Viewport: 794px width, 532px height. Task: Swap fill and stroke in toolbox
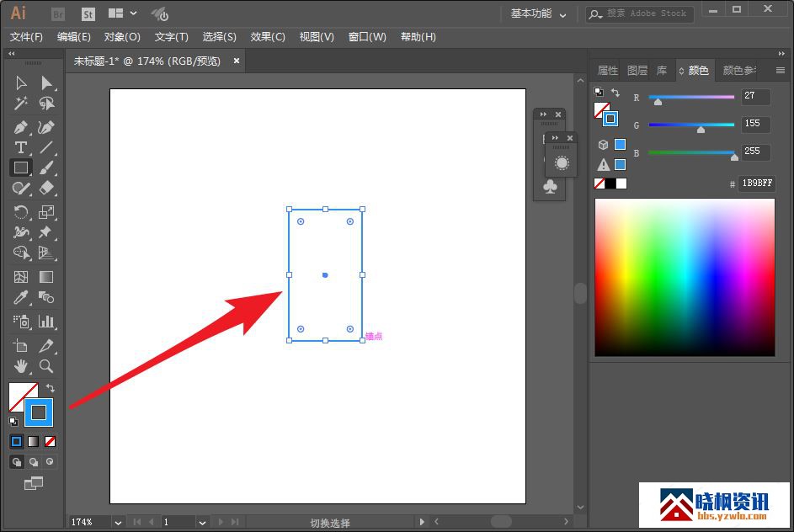pyautogui.click(x=50, y=388)
